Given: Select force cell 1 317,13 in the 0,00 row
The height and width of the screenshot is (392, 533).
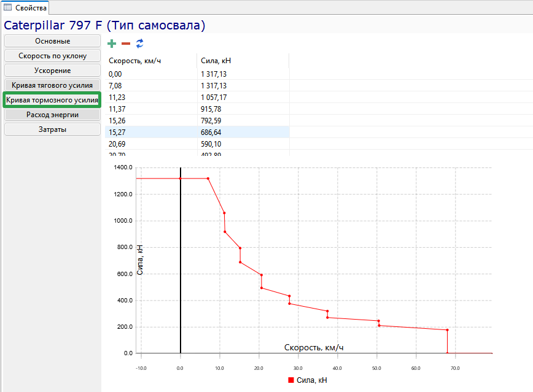Looking at the screenshot, I should (243, 74).
